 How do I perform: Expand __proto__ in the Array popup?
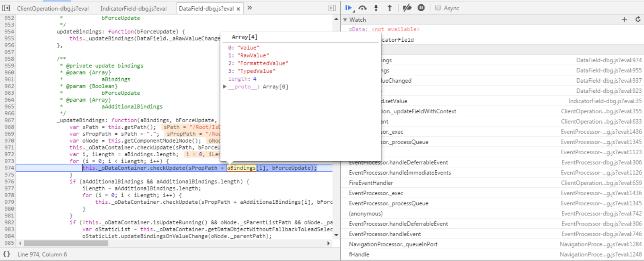point(225,87)
